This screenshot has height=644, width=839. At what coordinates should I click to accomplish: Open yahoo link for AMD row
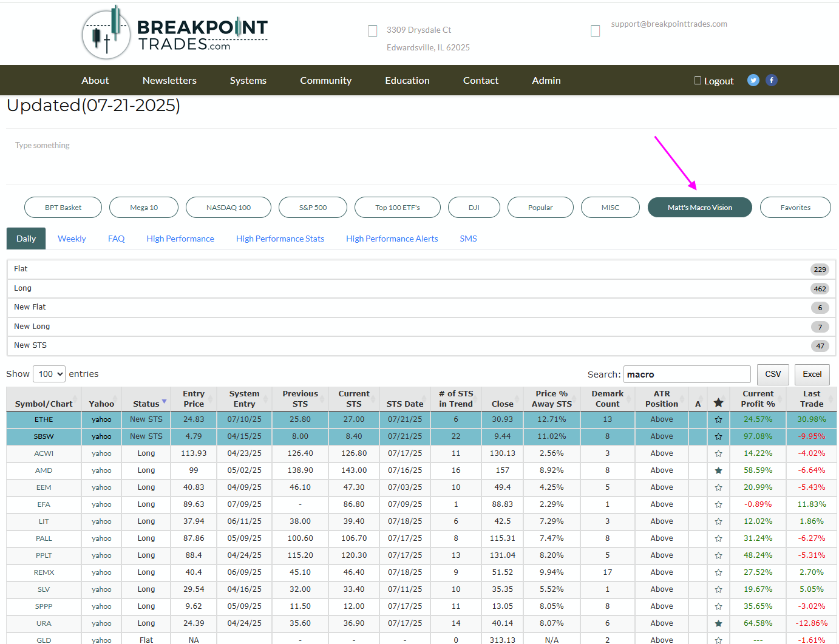(x=101, y=470)
